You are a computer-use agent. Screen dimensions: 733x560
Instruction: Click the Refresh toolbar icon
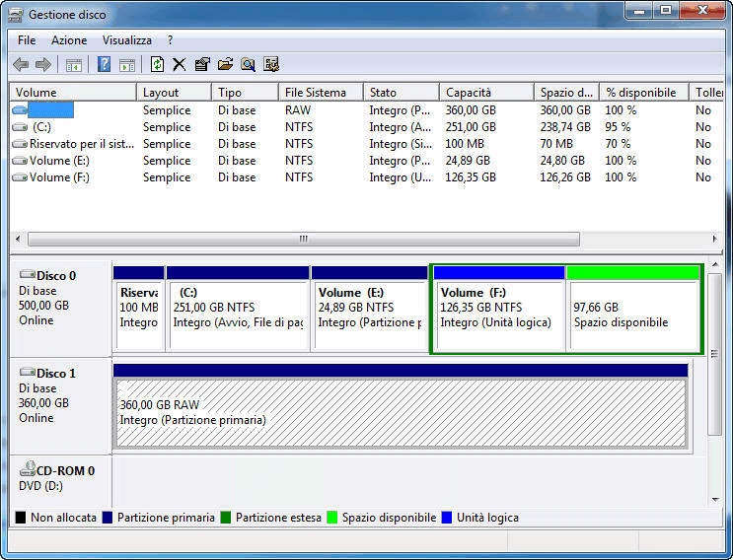click(x=157, y=64)
